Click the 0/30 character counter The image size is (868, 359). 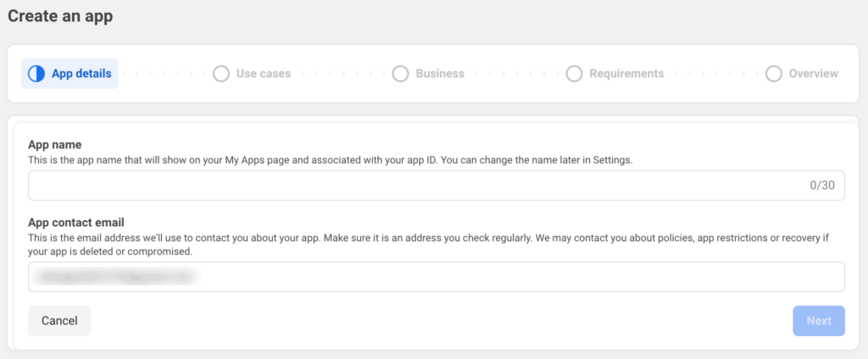pos(821,185)
